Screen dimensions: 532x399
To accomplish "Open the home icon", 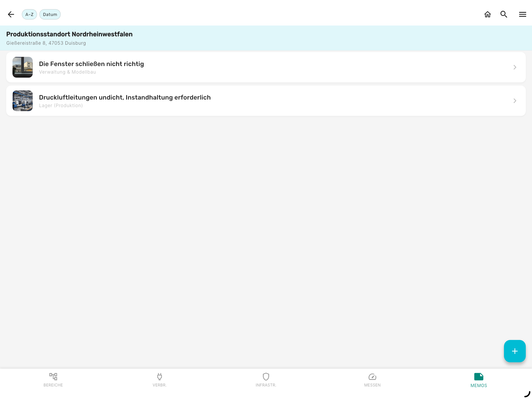I will click(x=488, y=14).
